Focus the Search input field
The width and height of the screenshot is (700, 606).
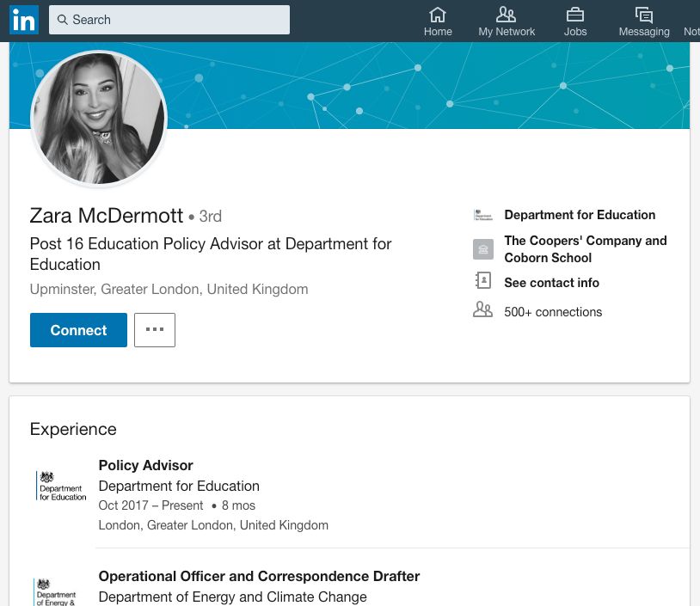169,20
